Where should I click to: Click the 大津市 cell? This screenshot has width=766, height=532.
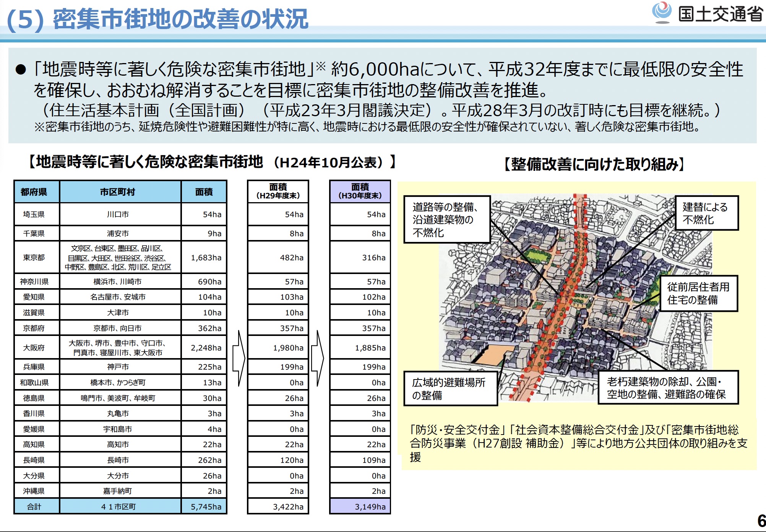click(120, 312)
